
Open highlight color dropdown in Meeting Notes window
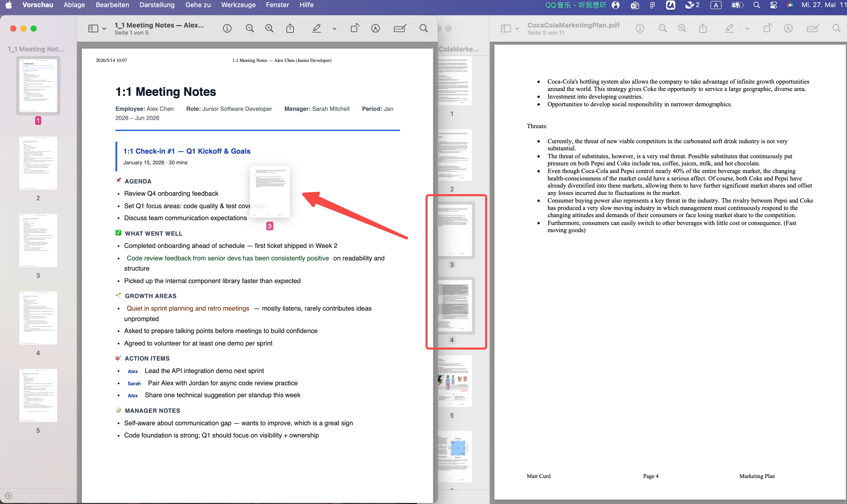point(335,29)
